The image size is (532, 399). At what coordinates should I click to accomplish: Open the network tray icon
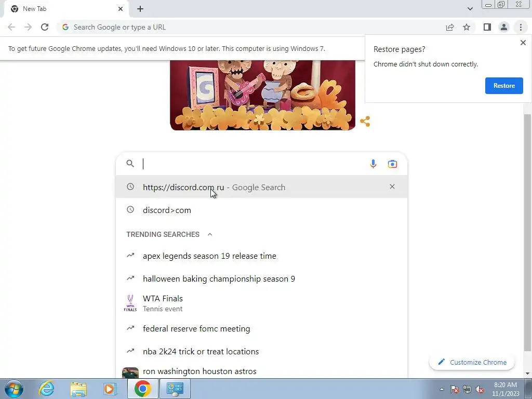pyautogui.click(x=467, y=390)
